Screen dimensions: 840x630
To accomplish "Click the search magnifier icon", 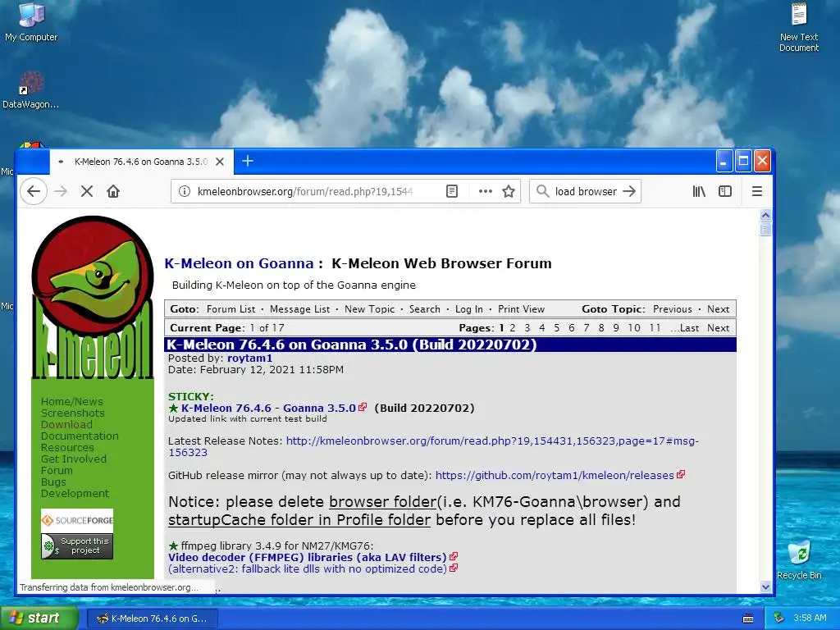I will [543, 191].
